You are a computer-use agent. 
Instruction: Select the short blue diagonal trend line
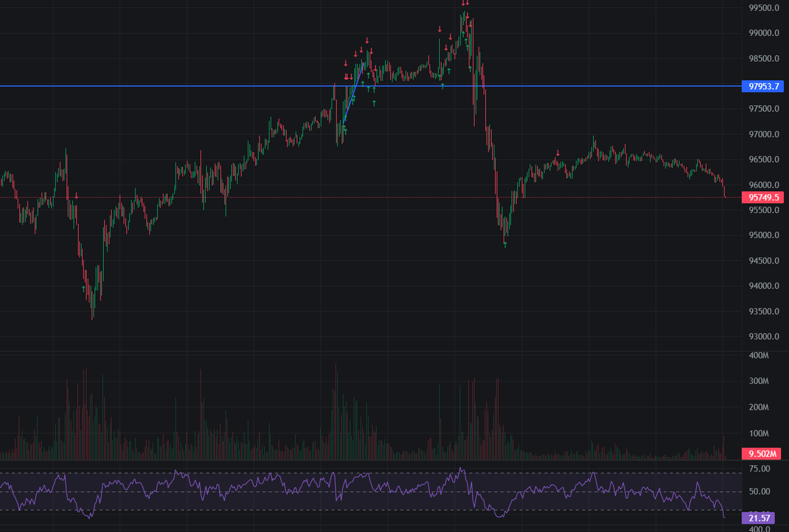click(x=354, y=93)
